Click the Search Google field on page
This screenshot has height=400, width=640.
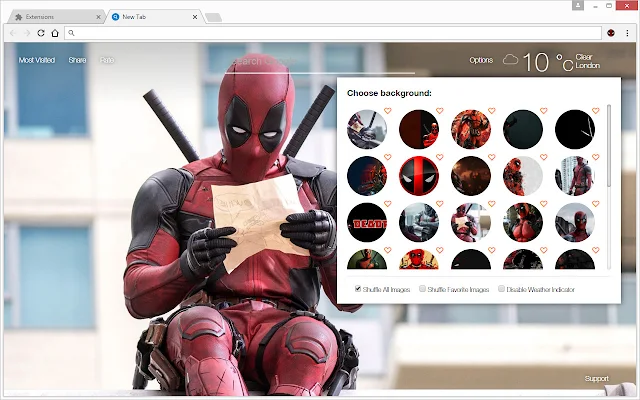click(x=320, y=62)
